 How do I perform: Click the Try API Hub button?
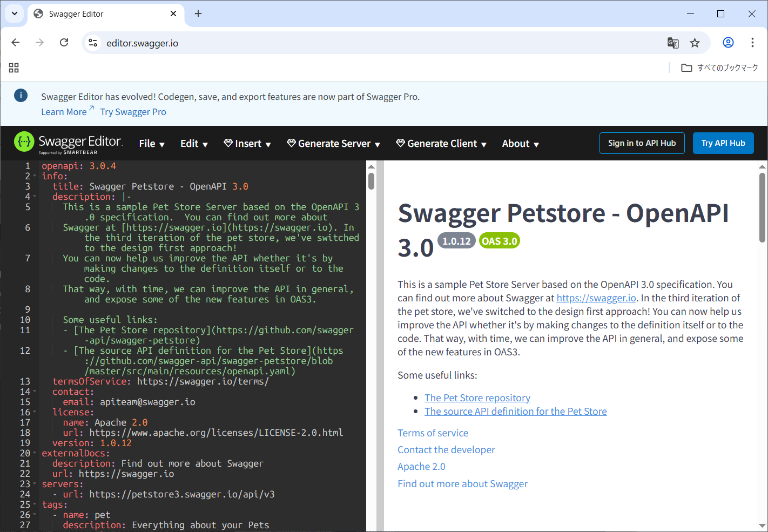(723, 143)
